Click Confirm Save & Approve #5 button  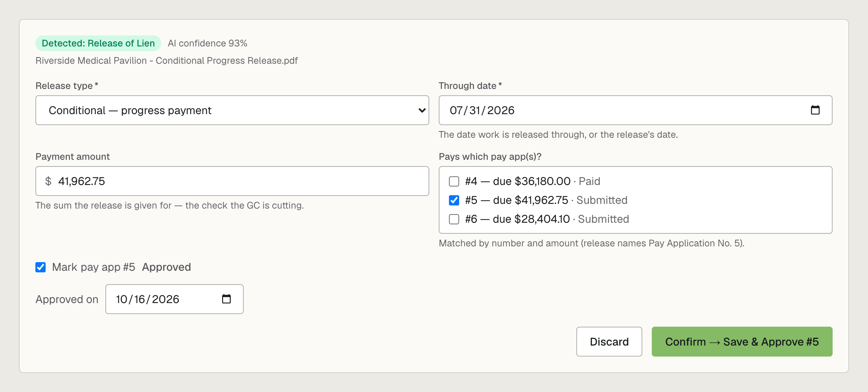pos(742,342)
